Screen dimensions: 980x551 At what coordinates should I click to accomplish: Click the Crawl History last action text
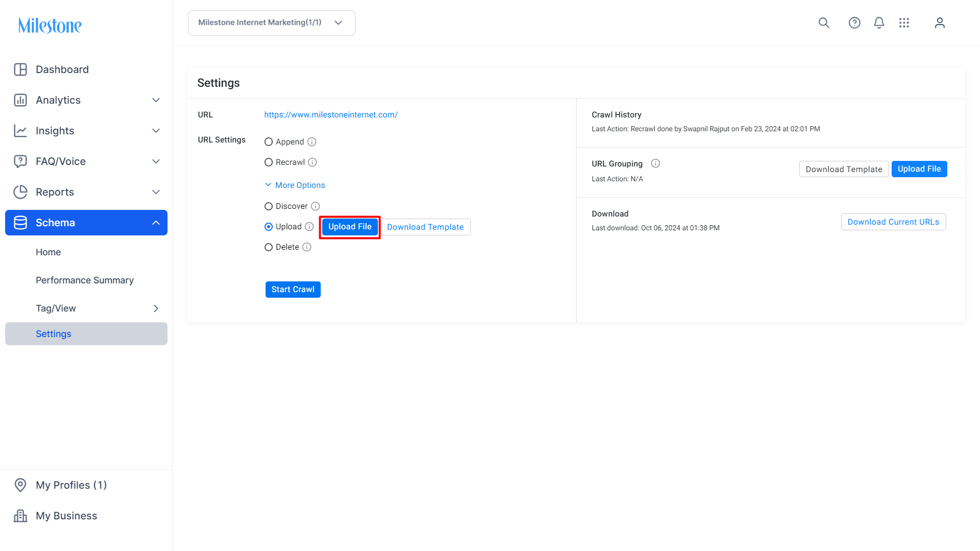tap(706, 129)
